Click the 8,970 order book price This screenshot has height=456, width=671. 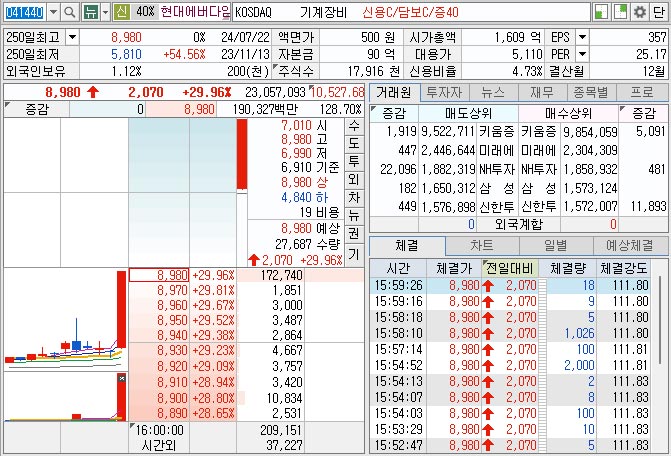click(x=173, y=290)
